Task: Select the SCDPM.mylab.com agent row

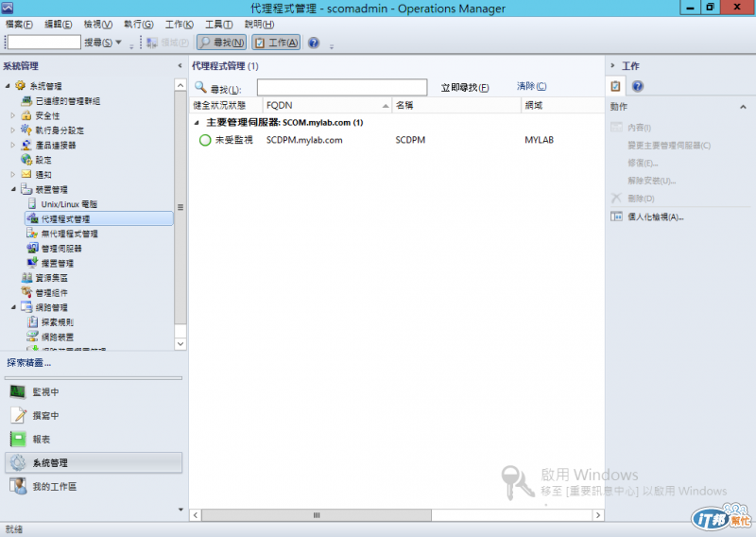Action: click(397, 140)
